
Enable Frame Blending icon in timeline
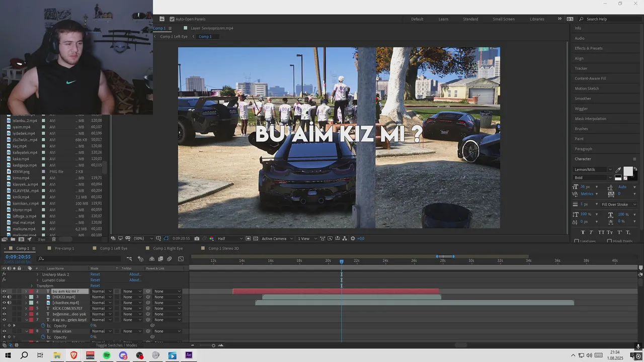coord(160,259)
